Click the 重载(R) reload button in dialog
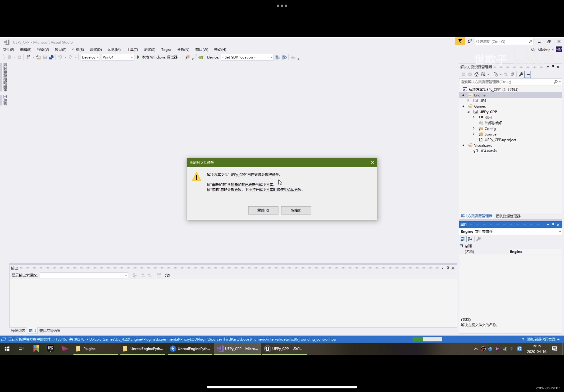Viewport: 564px width, 392px height. pos(263,210)
